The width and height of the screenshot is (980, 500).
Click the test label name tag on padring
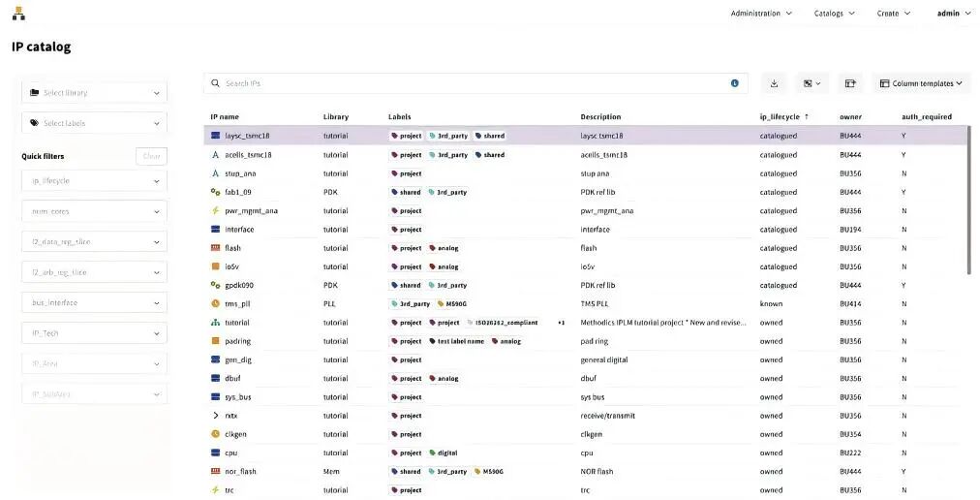456,342
